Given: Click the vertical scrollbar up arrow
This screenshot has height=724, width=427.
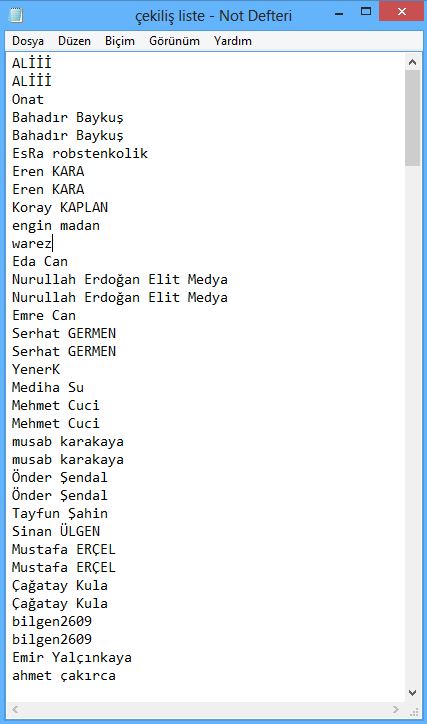Looking at the screenshot, I should click(x=413, y=62).
